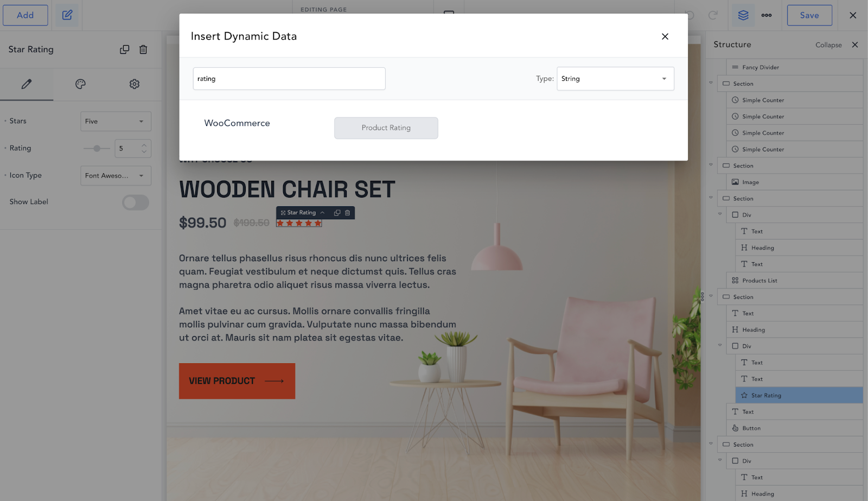Open the edit page pencil icon

coord(67,15)
